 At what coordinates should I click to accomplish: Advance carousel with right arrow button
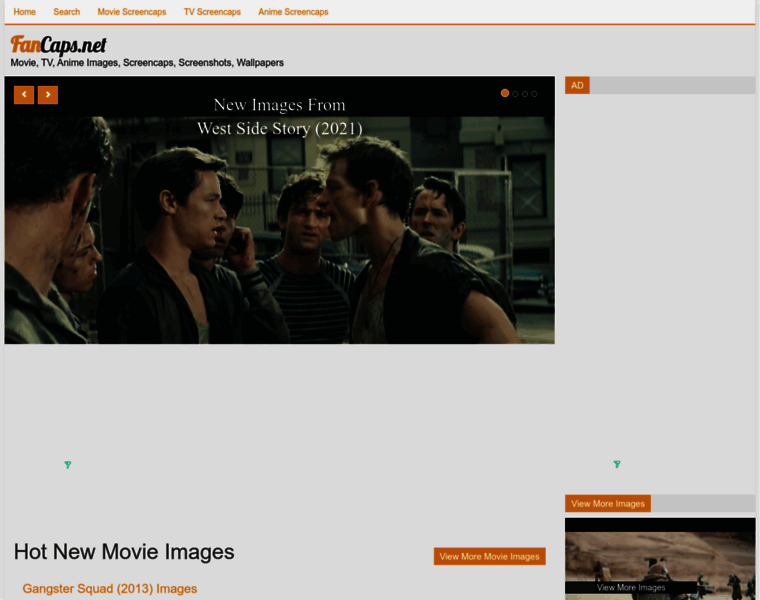[48, 95]
